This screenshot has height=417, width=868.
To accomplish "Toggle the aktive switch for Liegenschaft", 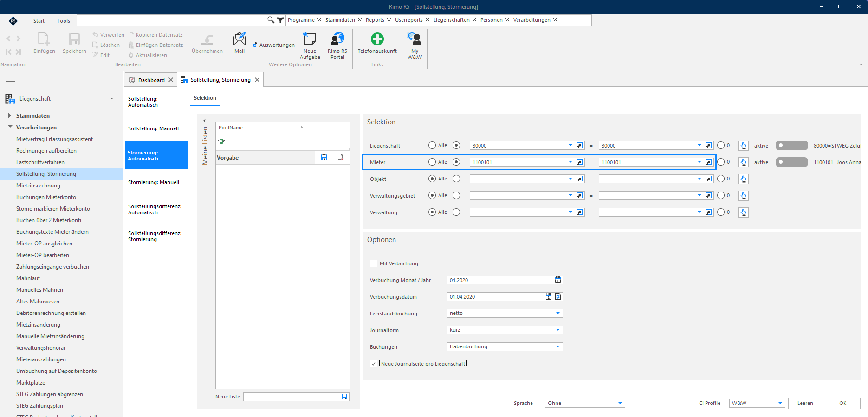I will (x=792, y=146).
